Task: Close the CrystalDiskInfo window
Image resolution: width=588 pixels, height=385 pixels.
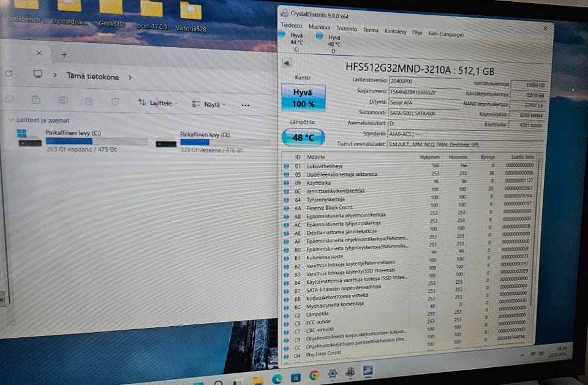Action: 545,29
